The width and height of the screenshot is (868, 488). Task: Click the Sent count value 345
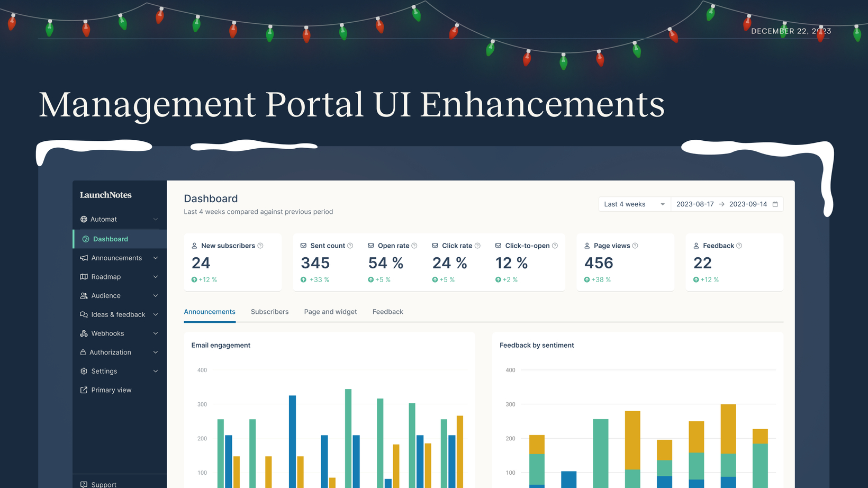[315, 263]
